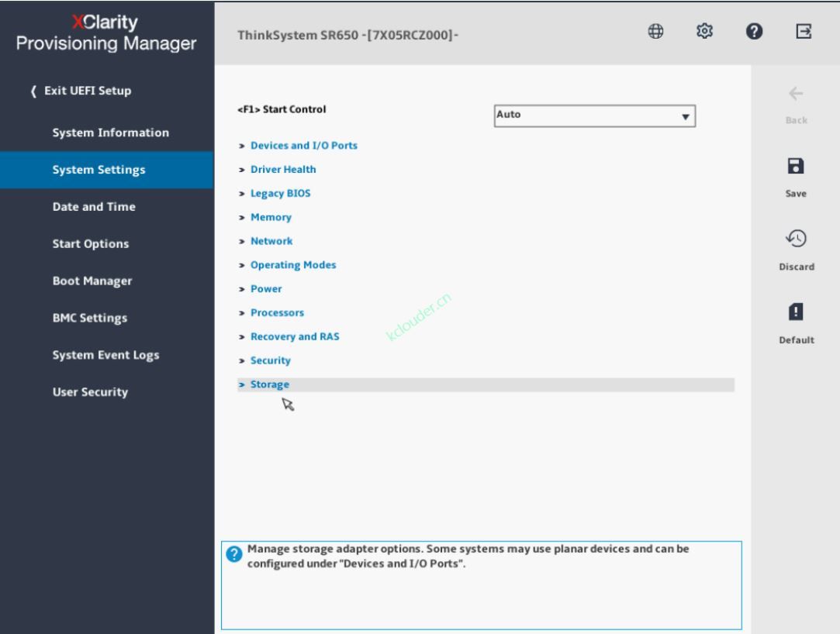This screenshot has height=634, width=840.
Task: Expand the Power arrow
Action: coord(242,289)
